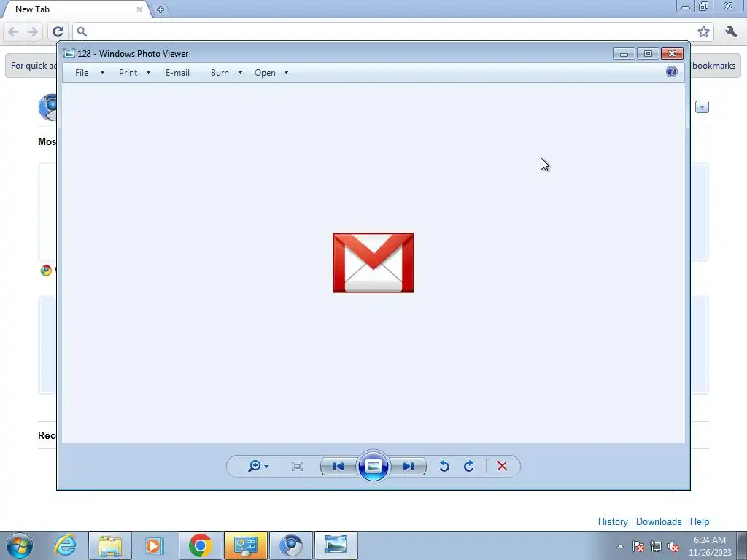Go back in the browser
747x560 pixels.
13,32
